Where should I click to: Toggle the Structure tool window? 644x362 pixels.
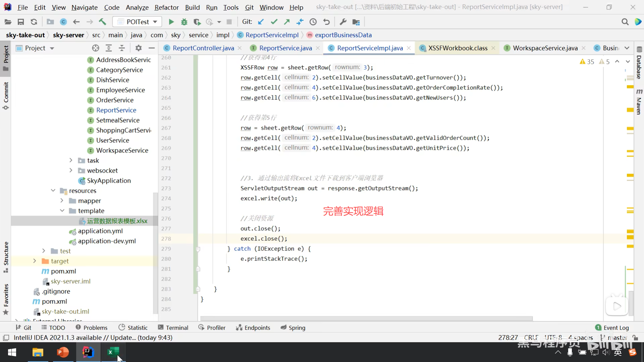pyautogui.click(x=6, y=257)
